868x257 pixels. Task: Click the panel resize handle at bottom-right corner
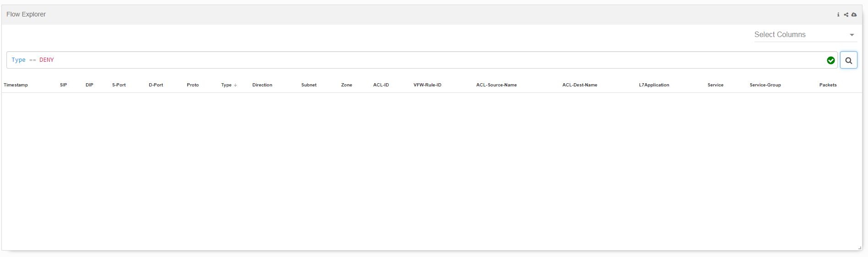pos(859,247)
